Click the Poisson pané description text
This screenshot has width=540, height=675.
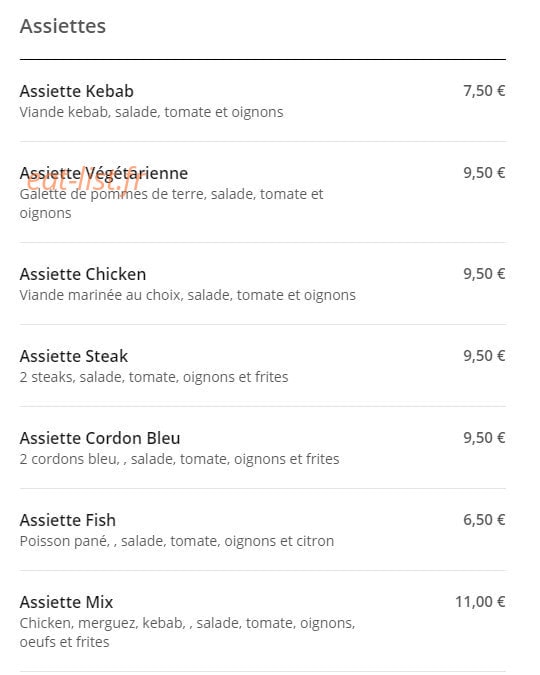click(x=177, y=541)
